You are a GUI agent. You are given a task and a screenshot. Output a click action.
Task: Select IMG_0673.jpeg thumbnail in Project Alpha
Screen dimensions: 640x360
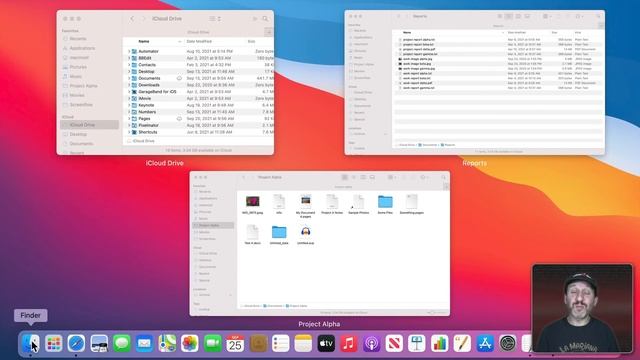[253, 202]
